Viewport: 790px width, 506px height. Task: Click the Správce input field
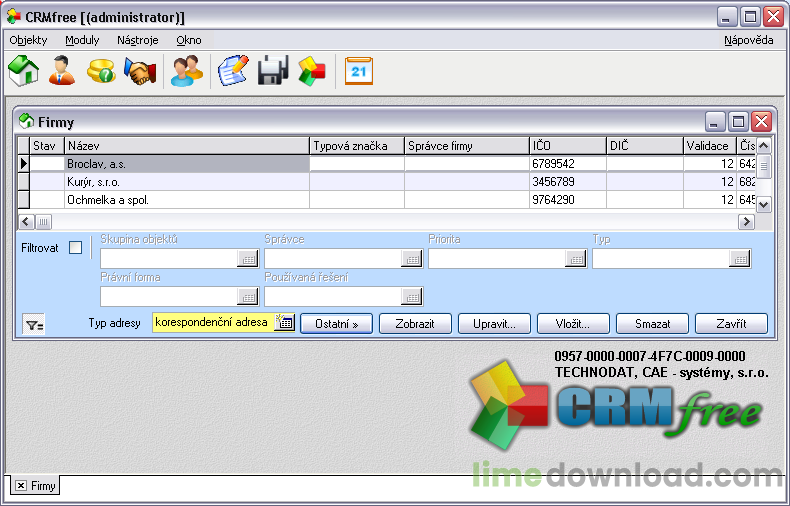(x=333, y=259)
